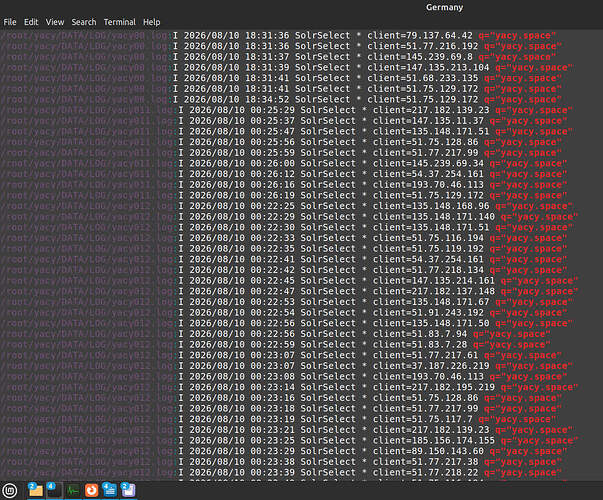Image resolution: width=603 pixels, height=500 pixels.
Task: Click the client=51.77.217.38 log entry
Action: point(425,462)
